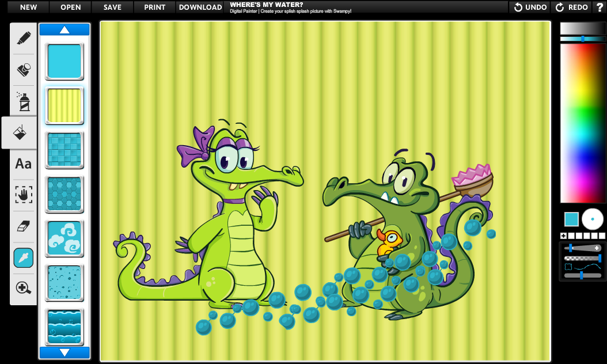Select the eyedropper color picker tool

[23, 257]
